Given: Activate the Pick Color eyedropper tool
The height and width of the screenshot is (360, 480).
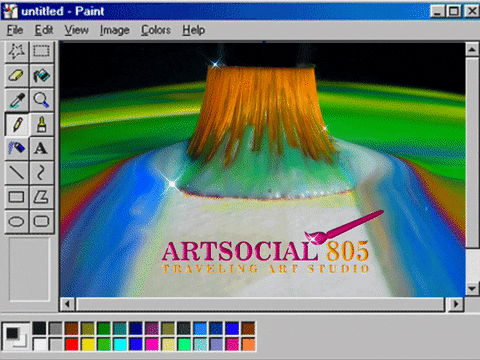Looking at the screenshot, I should point(17,100).
